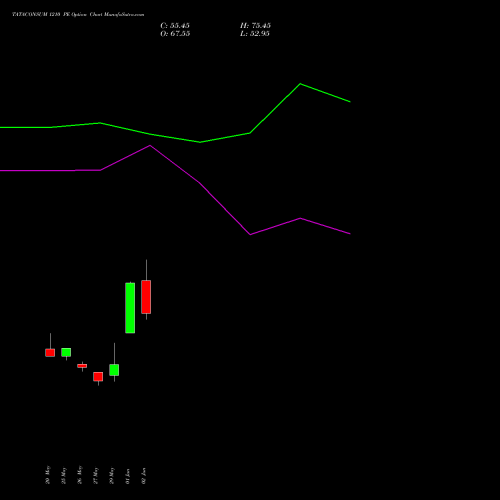
Task: Click the '26 May' date axis label
Action: (x=80, y=475)
